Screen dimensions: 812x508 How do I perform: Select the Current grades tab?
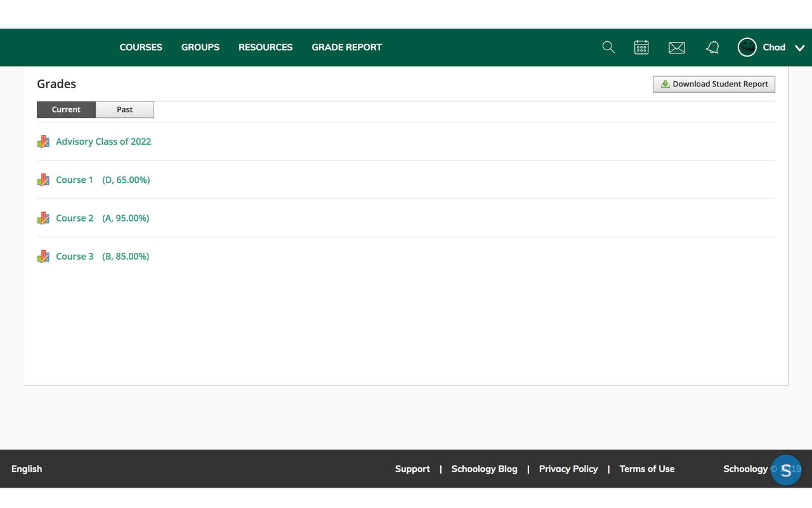tap(66, 109)
